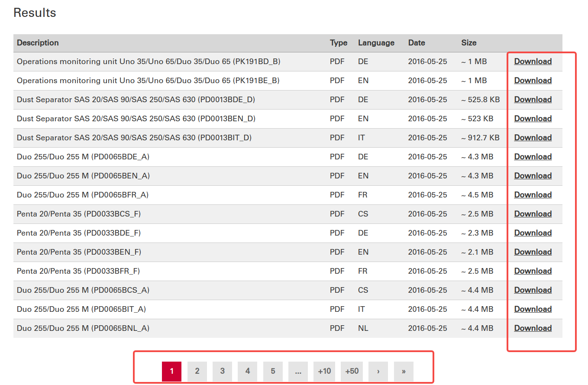This screenshot has height=385, width=588.
Task: Skip ahead 10 pages with +10
Action: tap(324, 371)
